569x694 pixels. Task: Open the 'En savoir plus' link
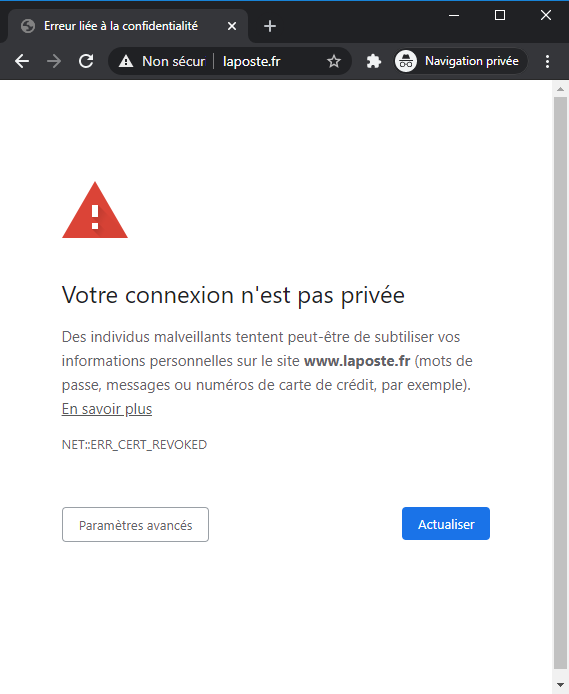click(x=107, y=409)
